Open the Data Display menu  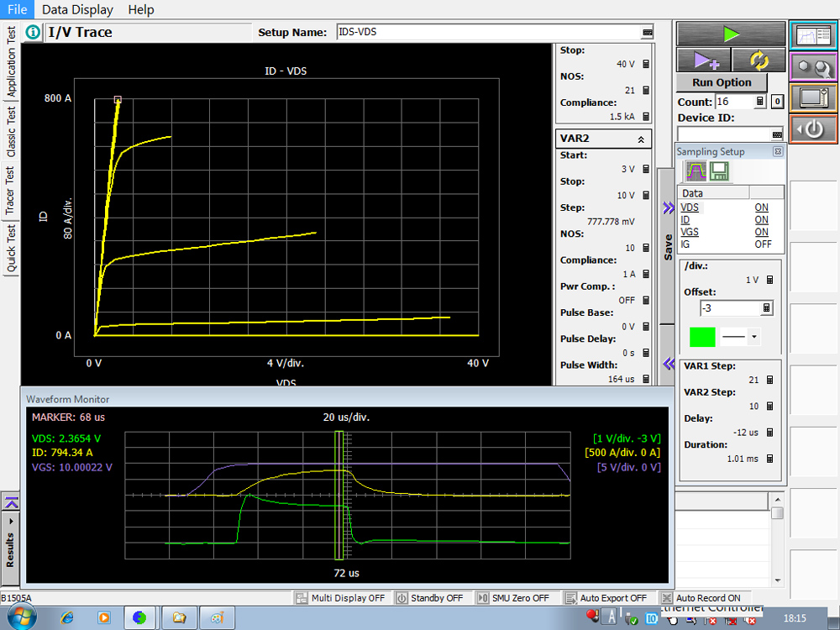pos(78,9)
